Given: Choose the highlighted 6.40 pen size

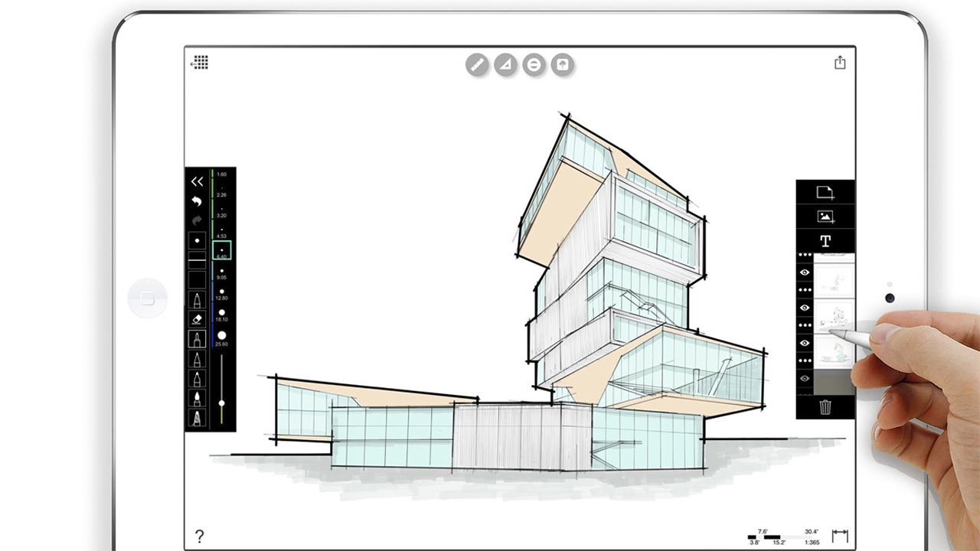Looking at the screenshot, I should click(x=221, y=250).
